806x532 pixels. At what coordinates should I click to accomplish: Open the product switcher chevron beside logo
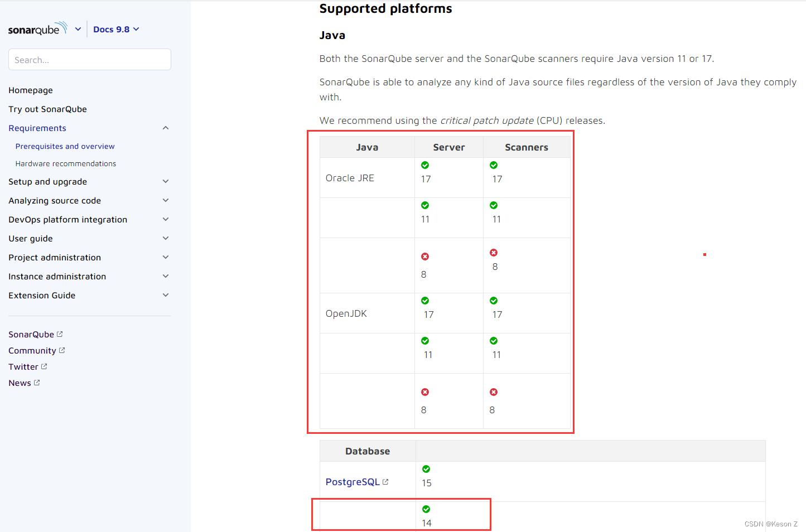[x=78, y=29]
